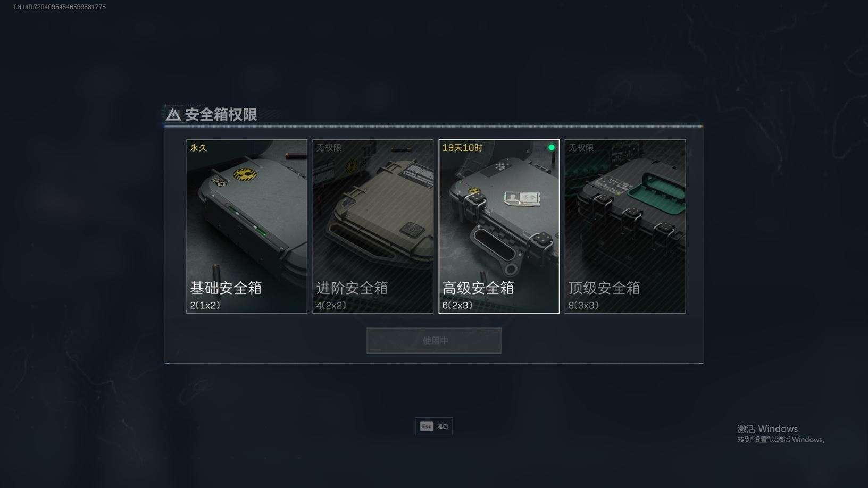Click the triangle logo beside 安全箱权限
868x488 pixels.
pyautogui.click(x=173, y=114)
